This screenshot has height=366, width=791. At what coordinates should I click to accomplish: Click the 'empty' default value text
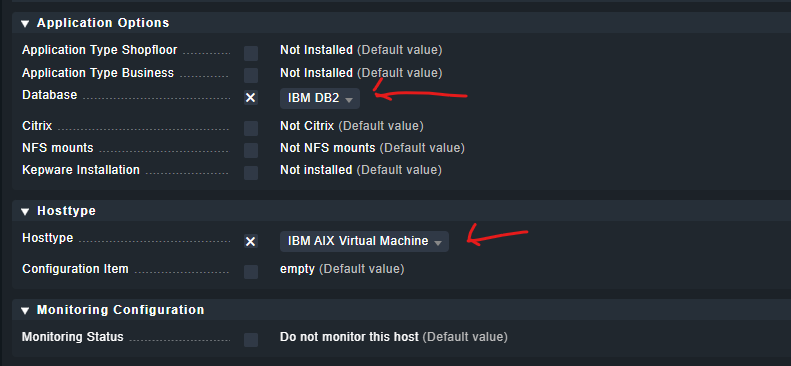click(298, 269)
